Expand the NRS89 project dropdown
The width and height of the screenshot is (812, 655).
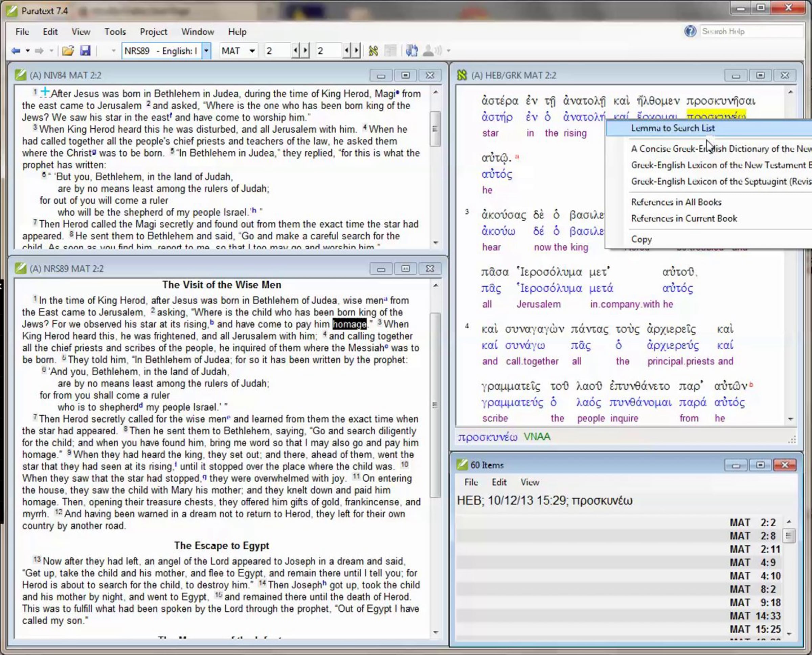coord(206,50)
